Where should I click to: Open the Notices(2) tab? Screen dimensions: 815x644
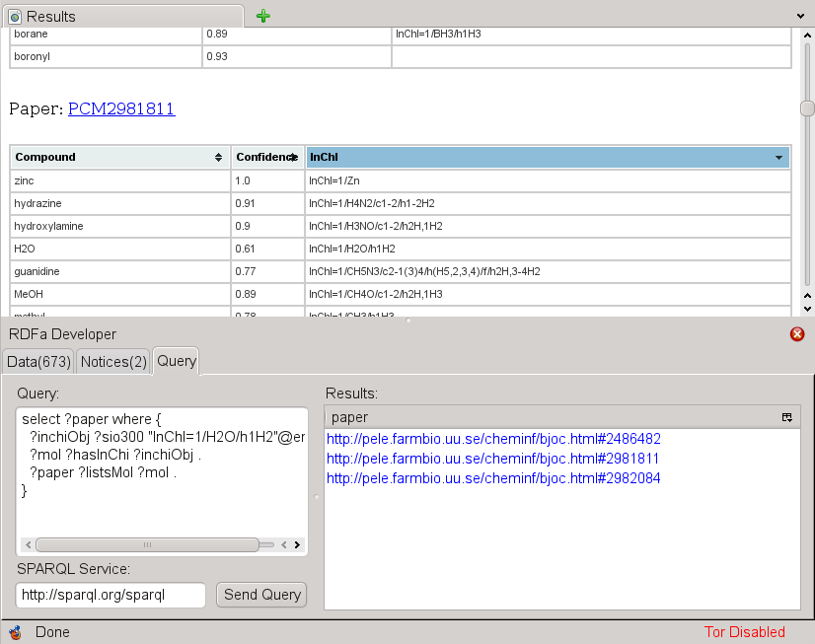(x=113, y=362)
